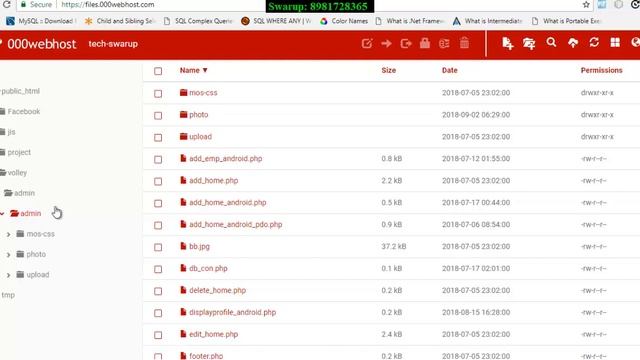Click date 2018-09-02 06:29:00 of photo

click(x=476, y=115)
